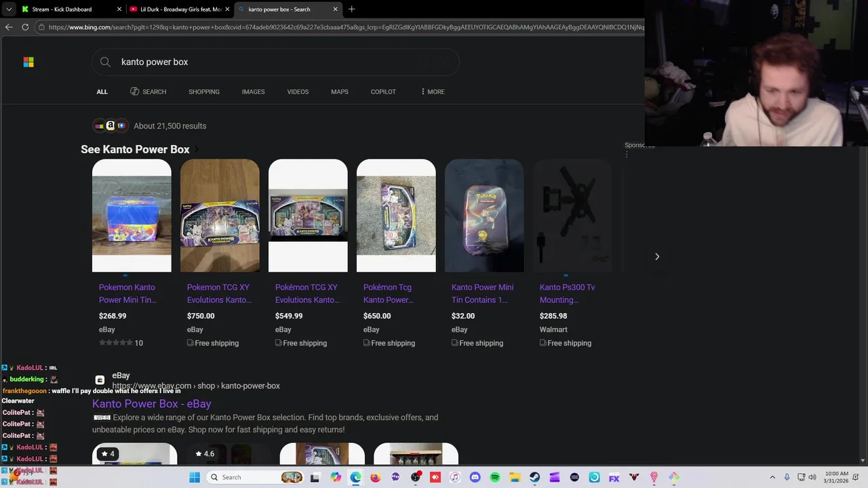Screen dimensions: 868x488
Task: Open File Explorer from taskbar
Action: click(x=515, y=477)
